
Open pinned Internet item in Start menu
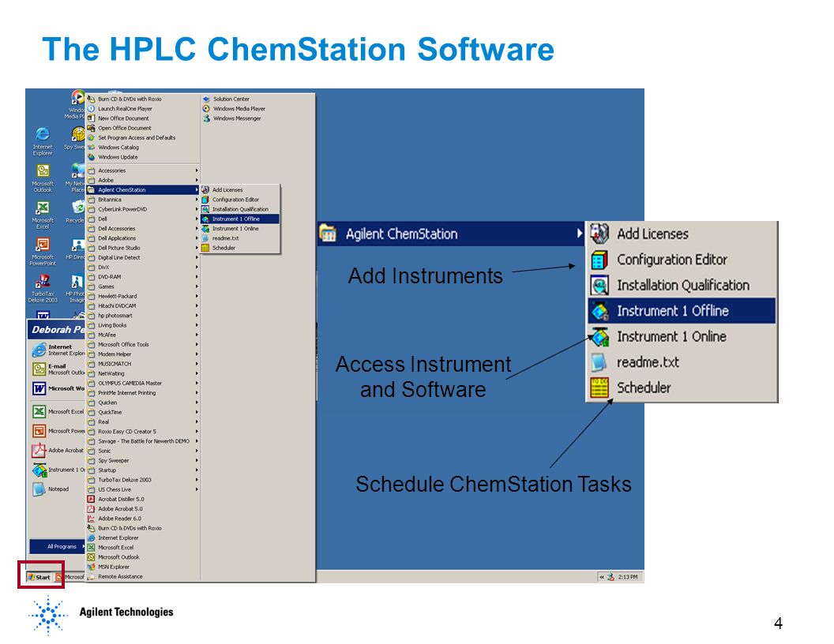58,350
